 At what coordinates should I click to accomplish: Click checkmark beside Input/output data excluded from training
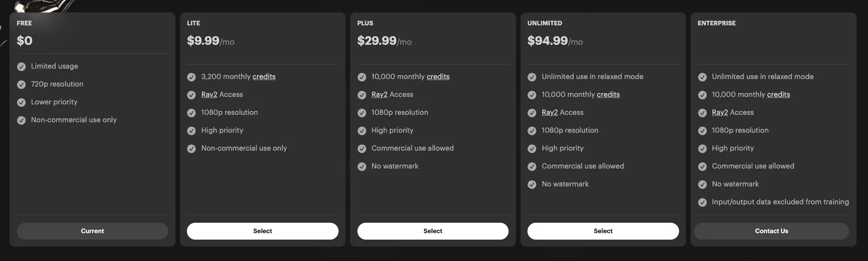(702, 202)
